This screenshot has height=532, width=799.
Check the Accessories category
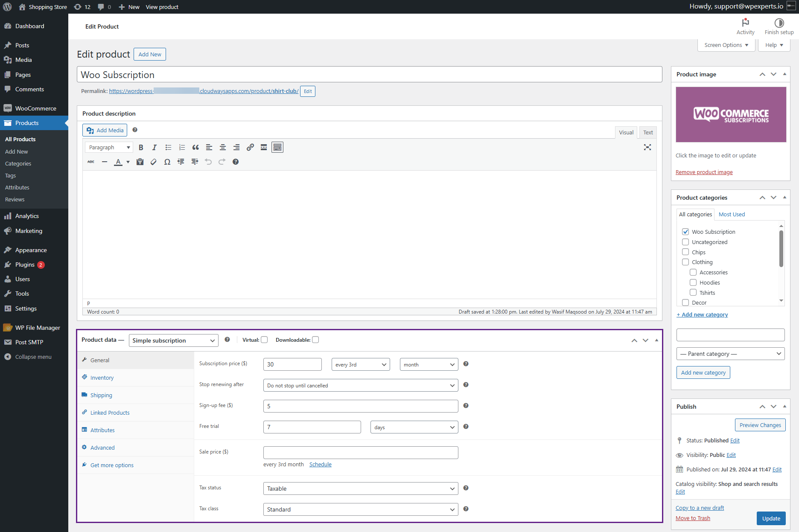pyautogui.click(x=693, y=272)
